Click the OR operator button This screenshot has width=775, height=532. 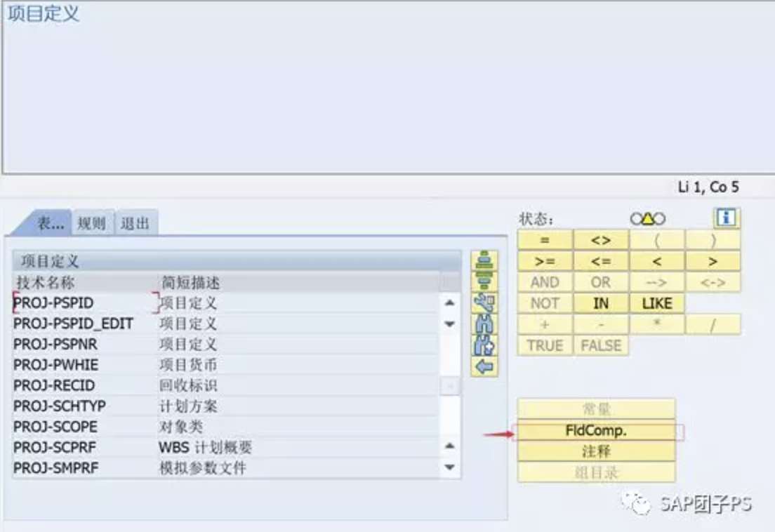click(x=600, y=282)
